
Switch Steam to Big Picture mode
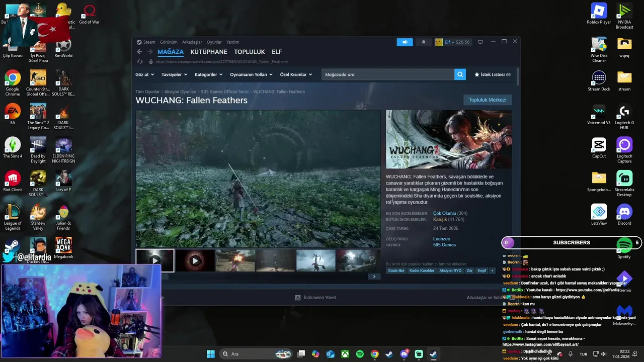[x=480, y=42]
